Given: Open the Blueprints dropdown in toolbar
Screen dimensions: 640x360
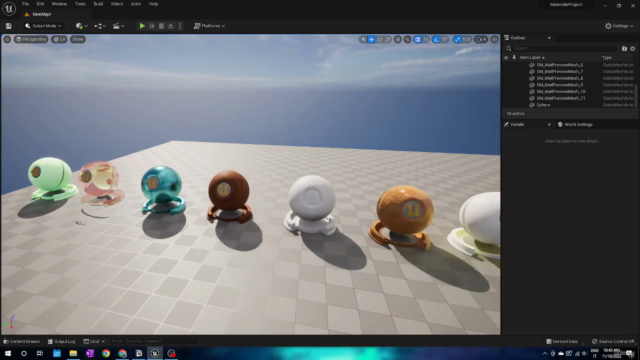Looking at the screenshot, I should click(x=100, y=26).
